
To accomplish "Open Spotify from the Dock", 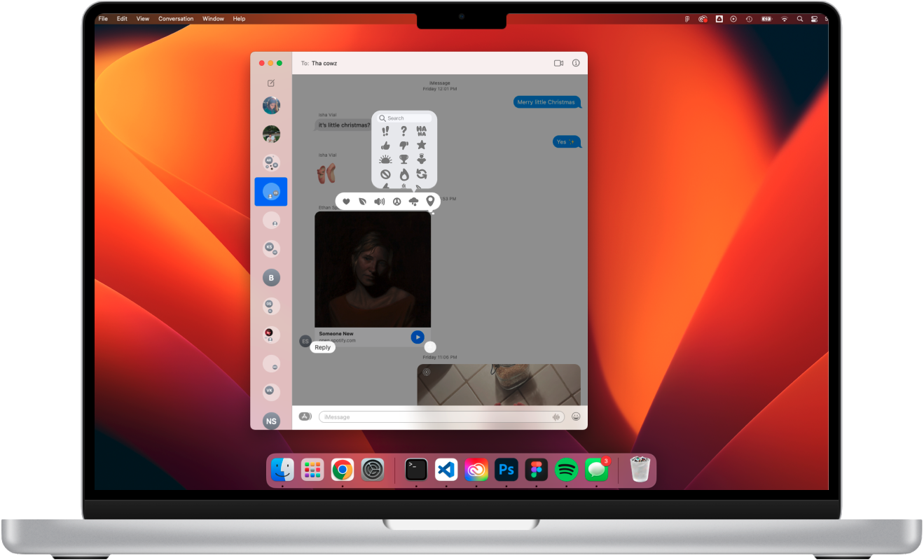I will pyautogui.click(x=566, y=469).
